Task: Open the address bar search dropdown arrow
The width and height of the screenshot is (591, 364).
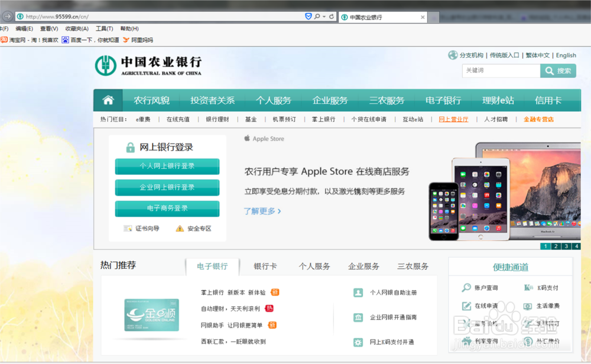Action: pos(324,17)
